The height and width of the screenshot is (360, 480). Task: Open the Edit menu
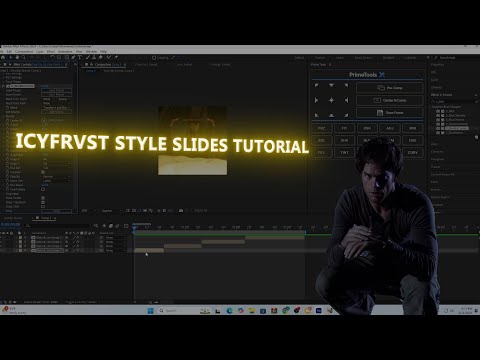(x=9, y=52)
